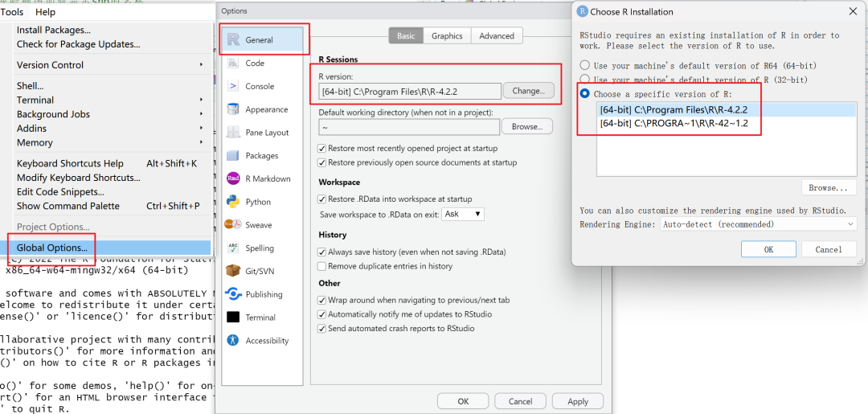
Task: Open the Terminal options category
Action: pyautogui.click(x=262, y=318)
